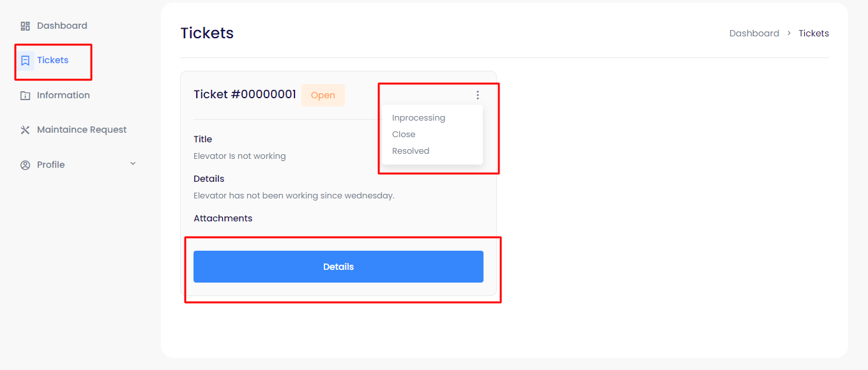868x370 pixels.
Task: Select Inprocessing from the status menu
Action: (418, 118)
